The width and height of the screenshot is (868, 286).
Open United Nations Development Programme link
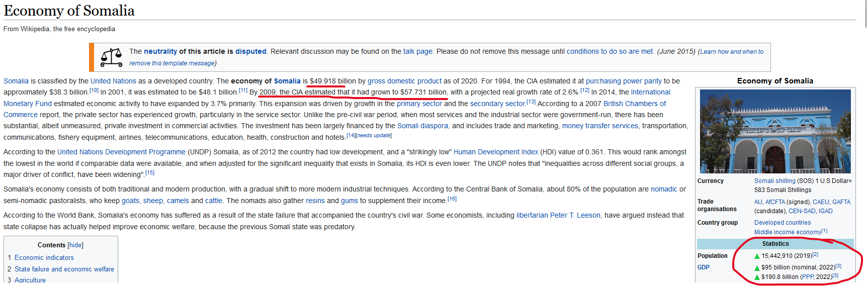coord(121,152)
